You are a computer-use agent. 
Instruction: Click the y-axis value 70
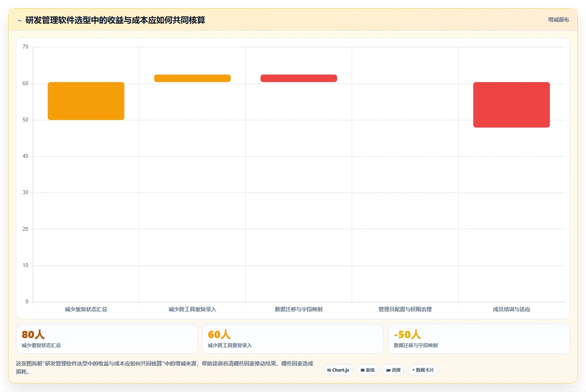(25, 47)
